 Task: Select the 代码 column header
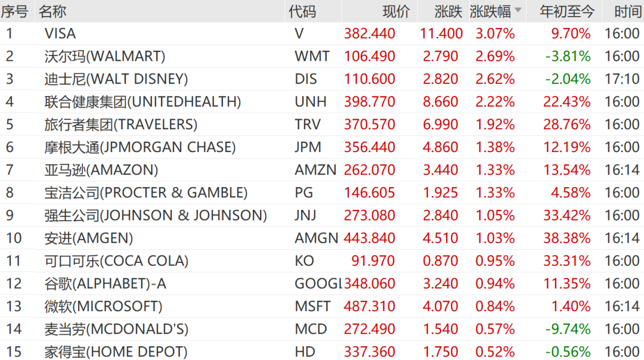(x=302, y=11)
